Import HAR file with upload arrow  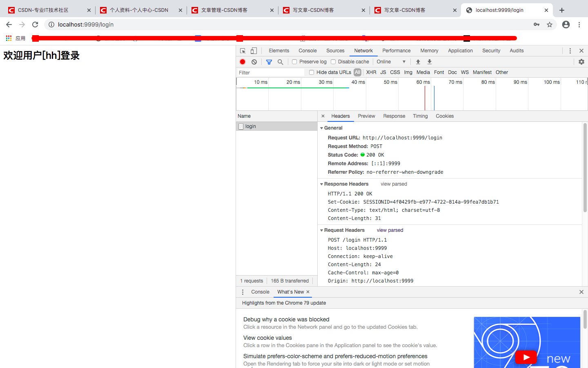418,62
